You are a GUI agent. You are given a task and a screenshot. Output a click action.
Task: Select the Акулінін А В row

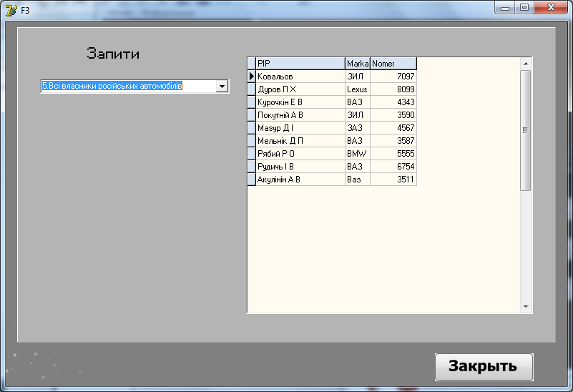tap(300, 180)
